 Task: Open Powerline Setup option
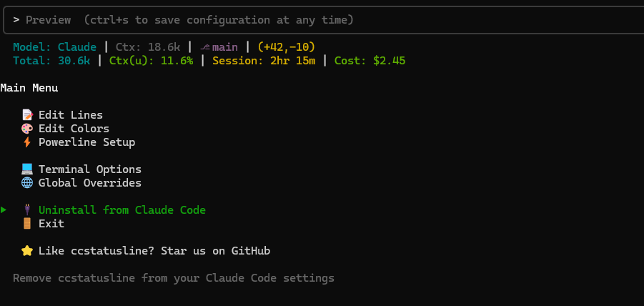(x=86, y=142)
